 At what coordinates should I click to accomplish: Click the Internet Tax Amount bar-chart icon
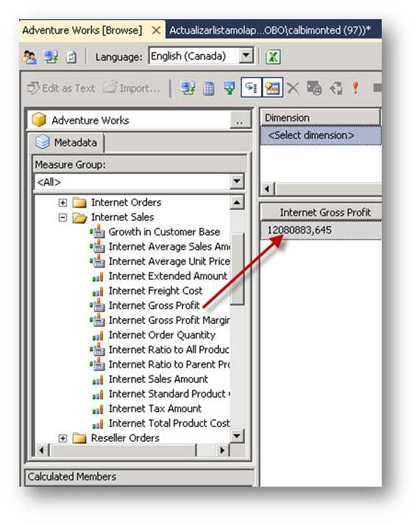pyautogui.click(x=98, y=410)
